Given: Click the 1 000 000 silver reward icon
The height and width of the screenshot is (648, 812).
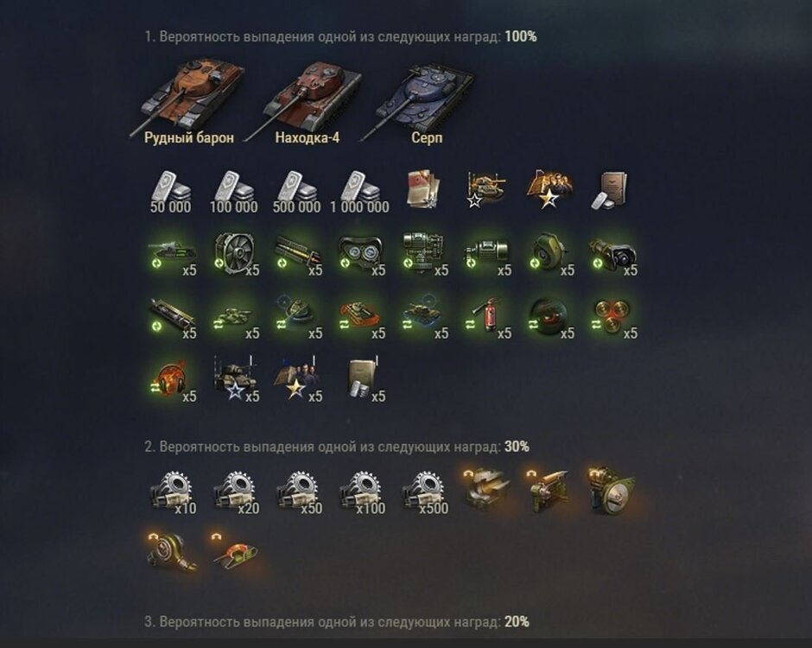Looking at the screenshot, I should [x=360, y=191].
